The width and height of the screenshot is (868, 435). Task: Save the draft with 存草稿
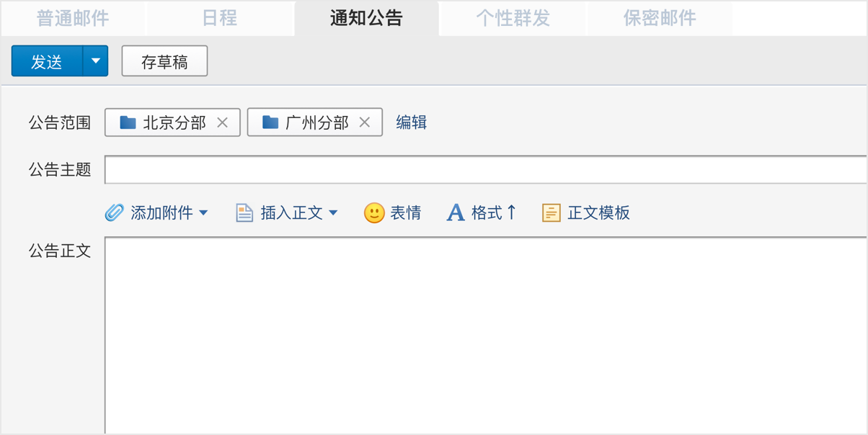164,61
